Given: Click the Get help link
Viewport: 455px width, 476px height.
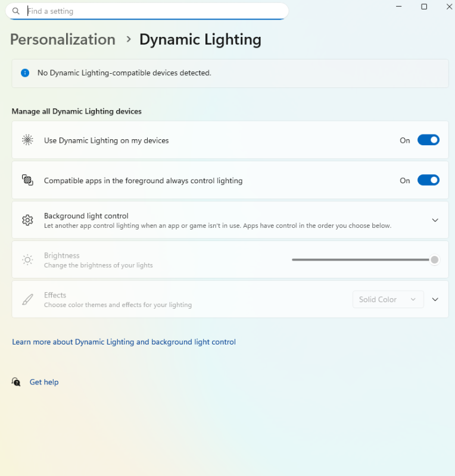Looking at the screenshot, I should tap(44, 382).
